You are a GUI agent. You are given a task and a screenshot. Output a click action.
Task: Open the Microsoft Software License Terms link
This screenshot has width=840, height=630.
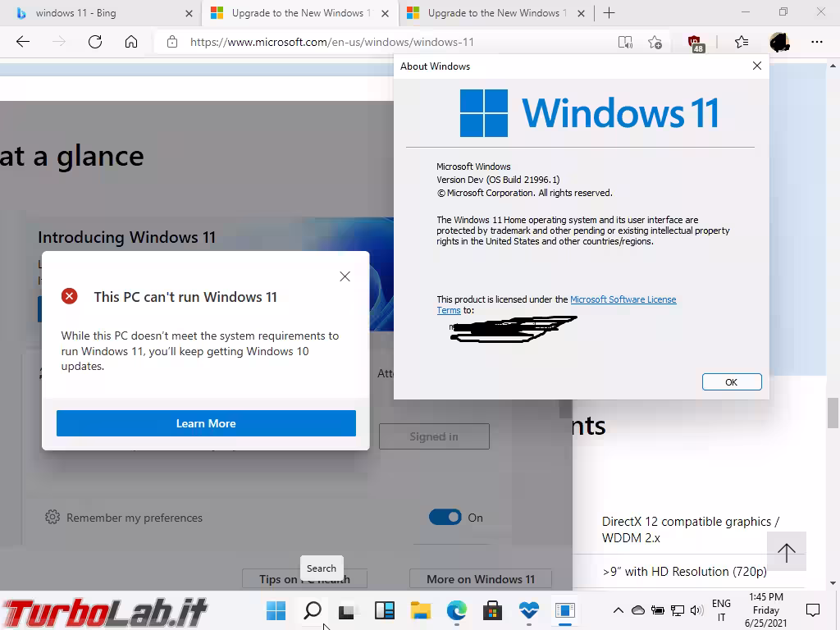pyautogui.click(x=623, y=299)
